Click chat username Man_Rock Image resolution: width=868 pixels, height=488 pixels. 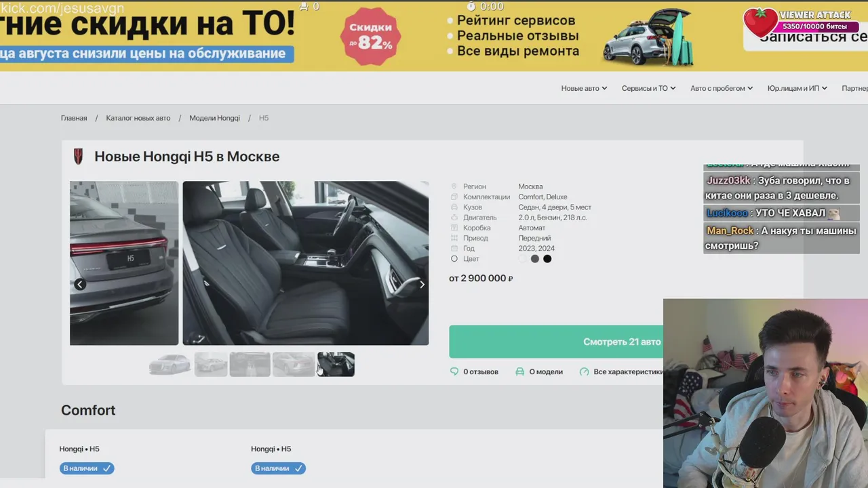[x=730, y=230]
